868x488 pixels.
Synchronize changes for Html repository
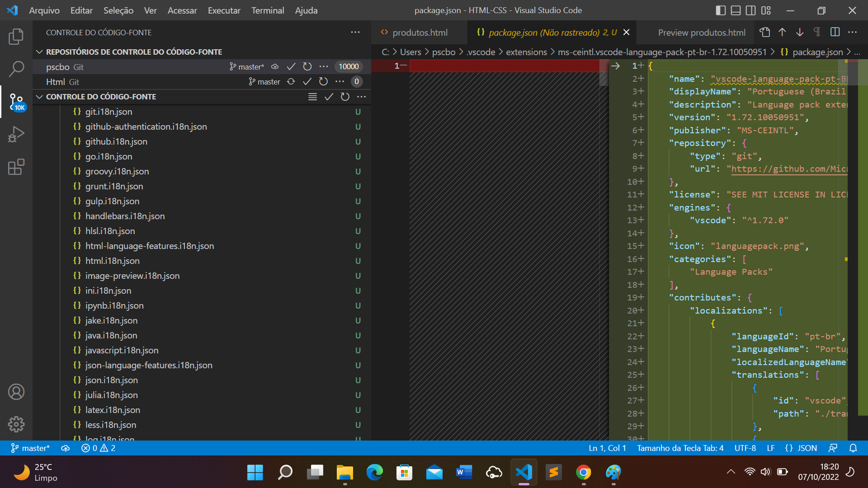[x=291, y=81]
